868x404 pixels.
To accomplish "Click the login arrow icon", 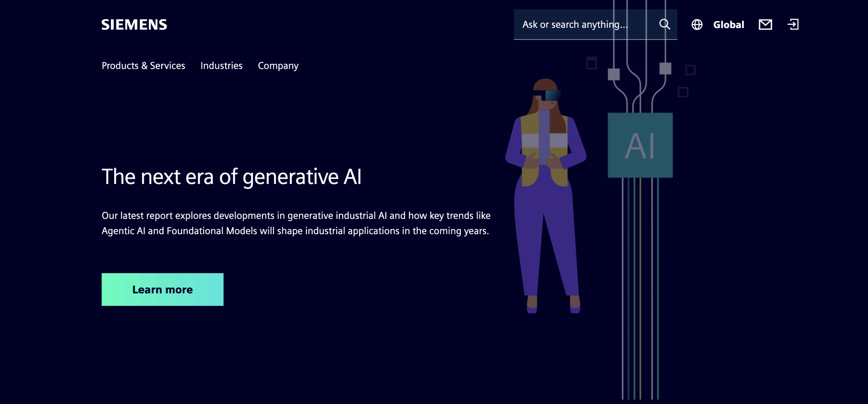I will [793, 24].
